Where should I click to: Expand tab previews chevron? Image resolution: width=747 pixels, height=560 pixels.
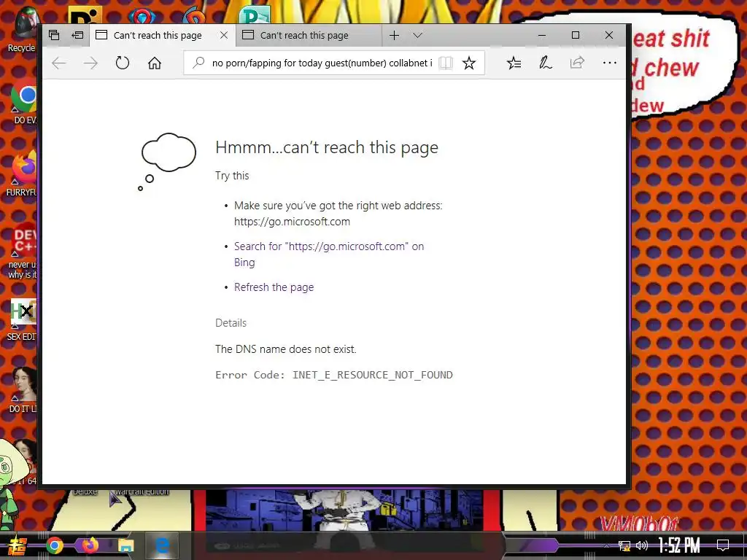[418, 35]
